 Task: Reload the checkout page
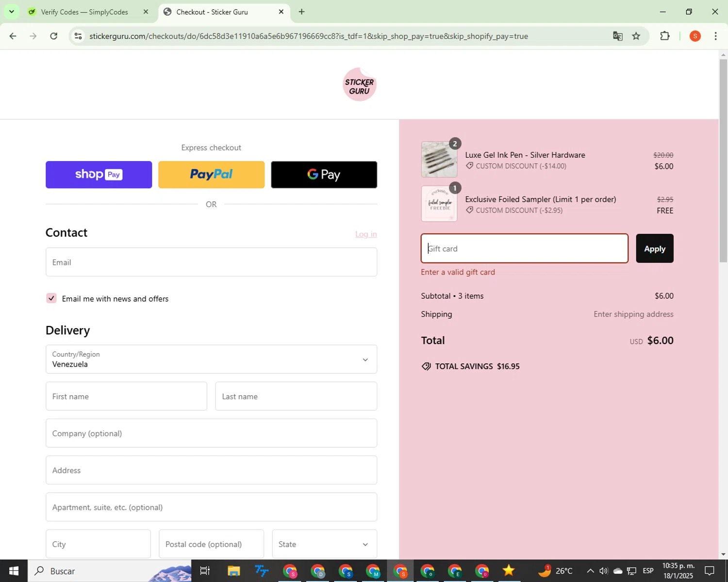click(x=54, y=36)
